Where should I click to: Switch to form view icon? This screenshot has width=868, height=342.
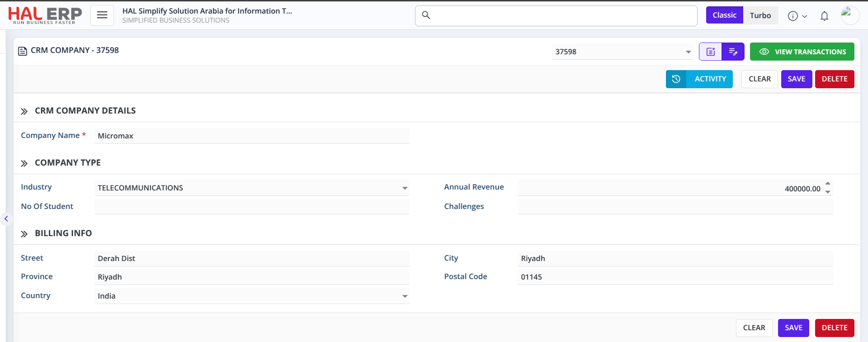[711, 52]
